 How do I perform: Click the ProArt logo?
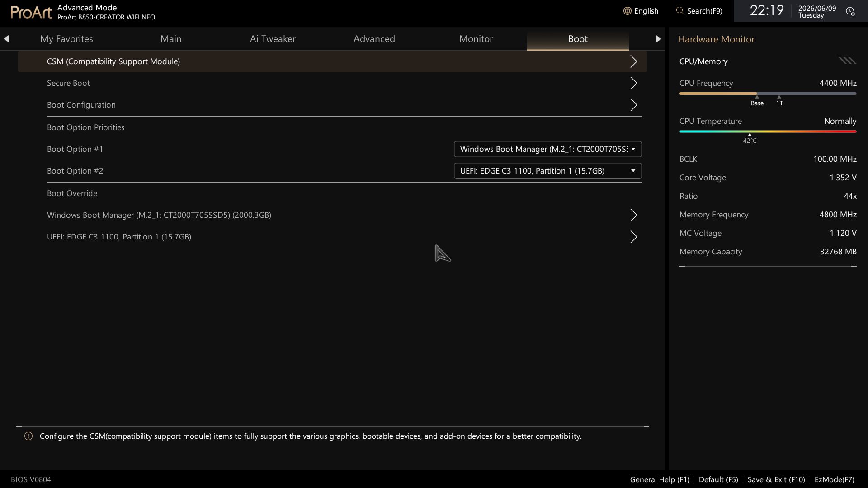point(31,12)
